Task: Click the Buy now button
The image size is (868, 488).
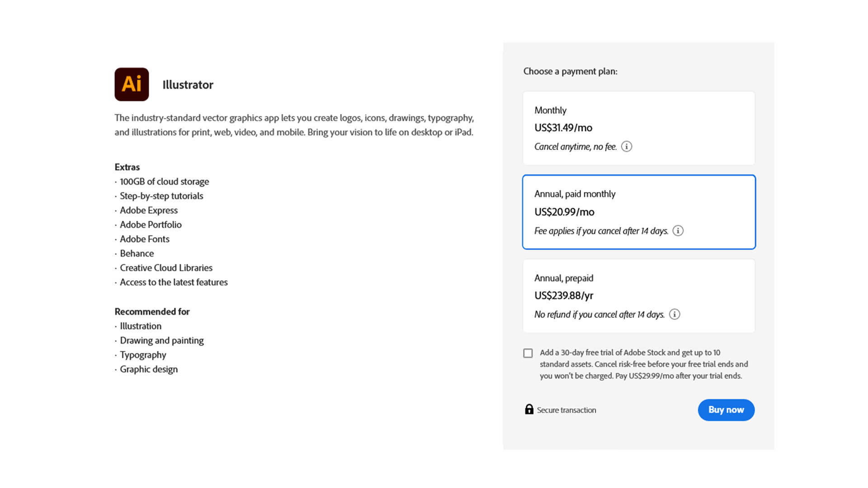Action: (726, 410)
